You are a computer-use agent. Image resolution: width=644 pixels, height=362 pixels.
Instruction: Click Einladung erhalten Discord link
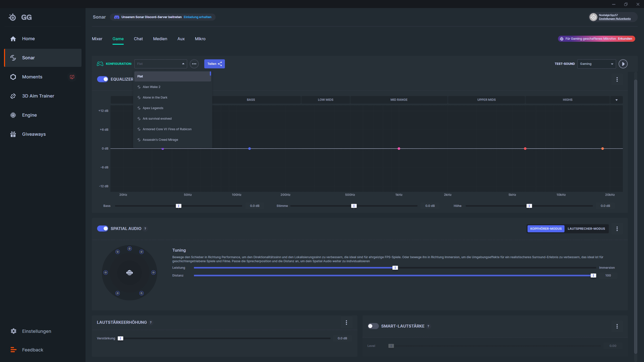(x=197, y=17)
